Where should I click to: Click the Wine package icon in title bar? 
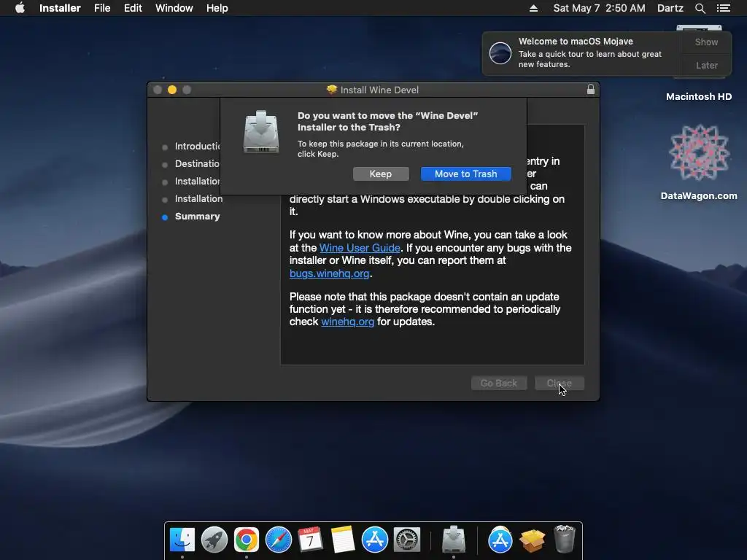(332, 90)
